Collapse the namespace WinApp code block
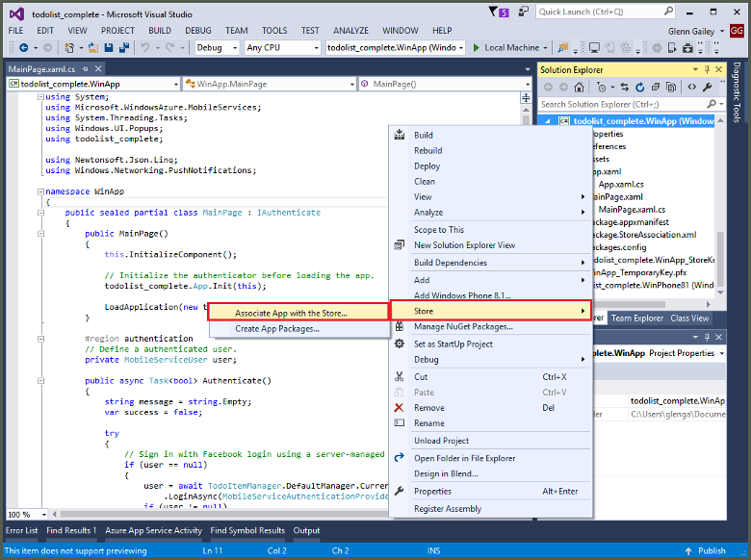Viewport: 751px width, 560px height. click(40, 191)
